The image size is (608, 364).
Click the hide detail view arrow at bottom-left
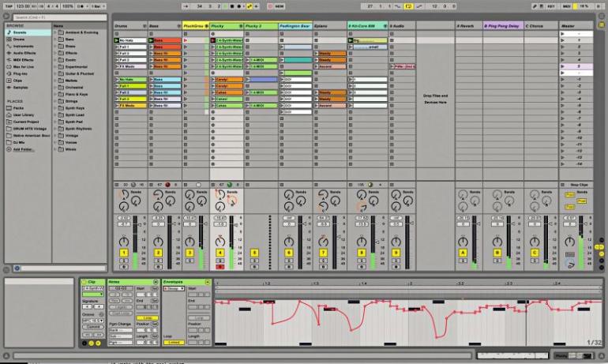tap(6, 355)
